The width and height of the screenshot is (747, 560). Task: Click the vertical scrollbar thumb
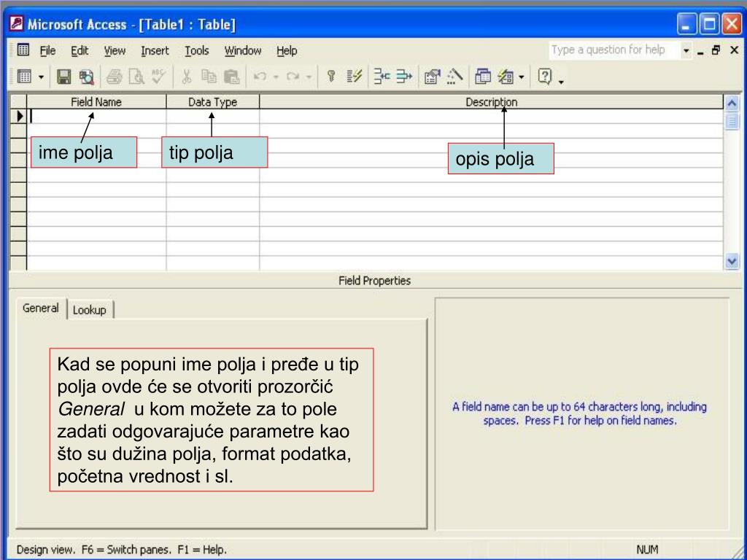pos(732,121)
